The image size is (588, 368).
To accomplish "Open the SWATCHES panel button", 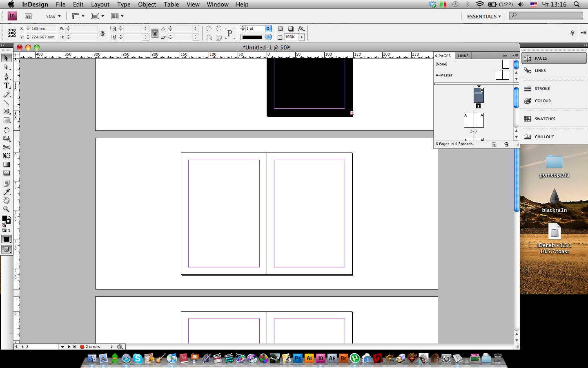I will (554, 119).
